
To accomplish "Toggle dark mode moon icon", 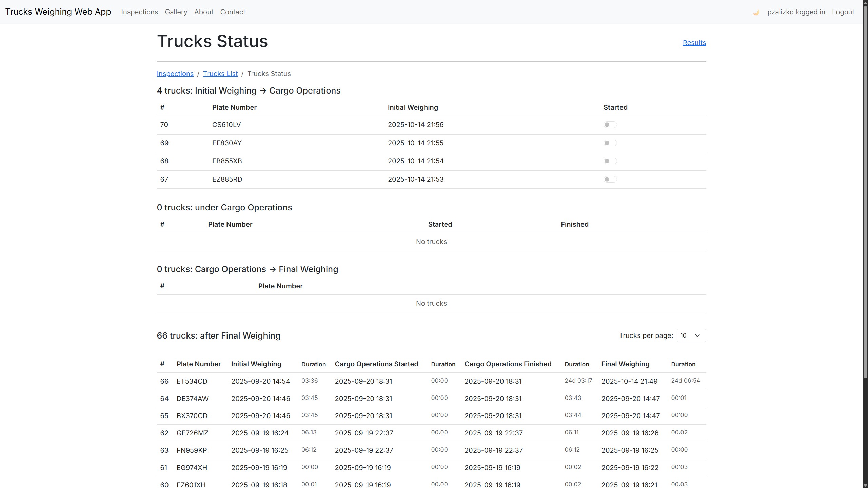I will click(x=756, y=12).
